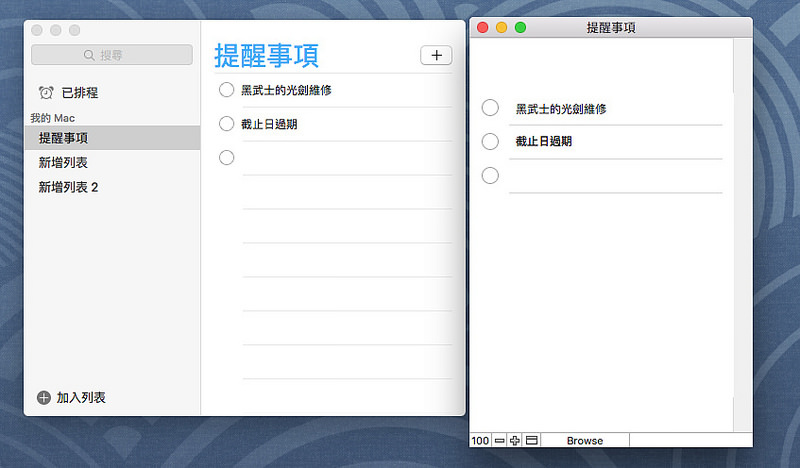The image size is (800, 468).
Task: Minimize right window using yellow button
Action: pyautogui.click(x=502, y=28)
